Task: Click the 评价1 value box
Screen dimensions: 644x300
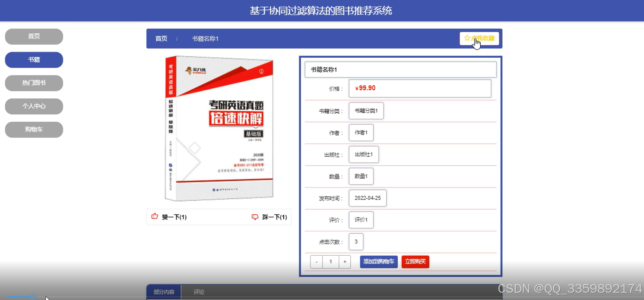Action: pos(361,220)
